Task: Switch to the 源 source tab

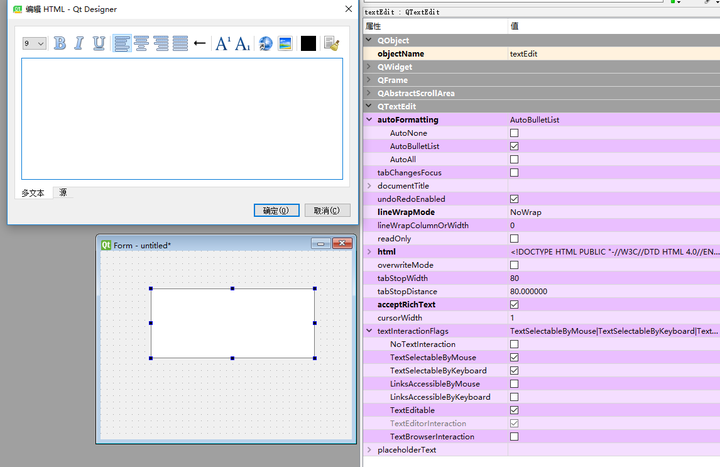Action: [63, 192]
